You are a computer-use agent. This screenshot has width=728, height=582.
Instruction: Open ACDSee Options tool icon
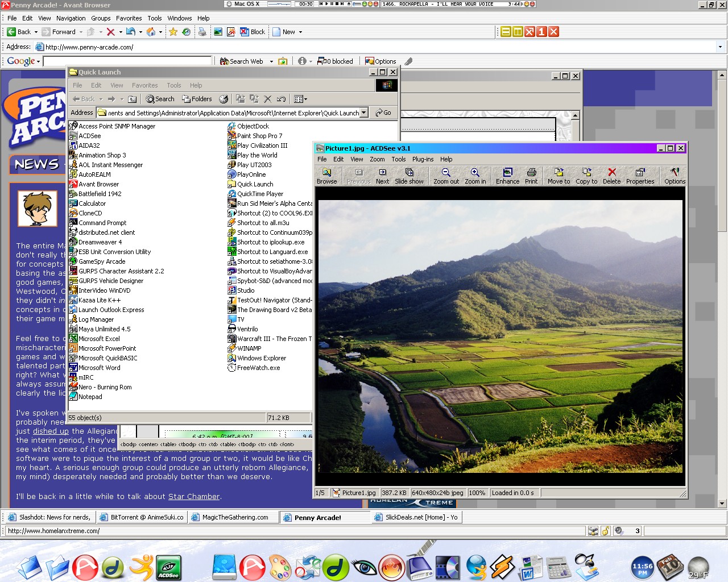click(675, 176)
